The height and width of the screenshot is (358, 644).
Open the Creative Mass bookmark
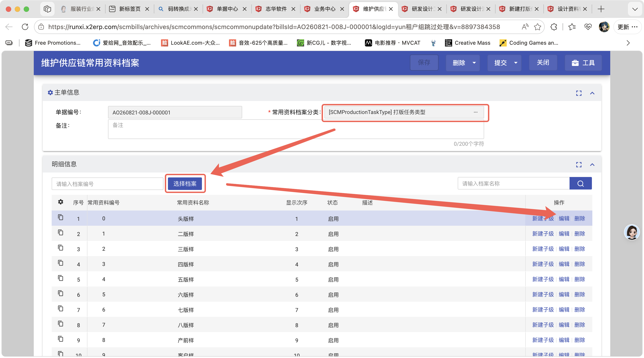pos(468,43)
